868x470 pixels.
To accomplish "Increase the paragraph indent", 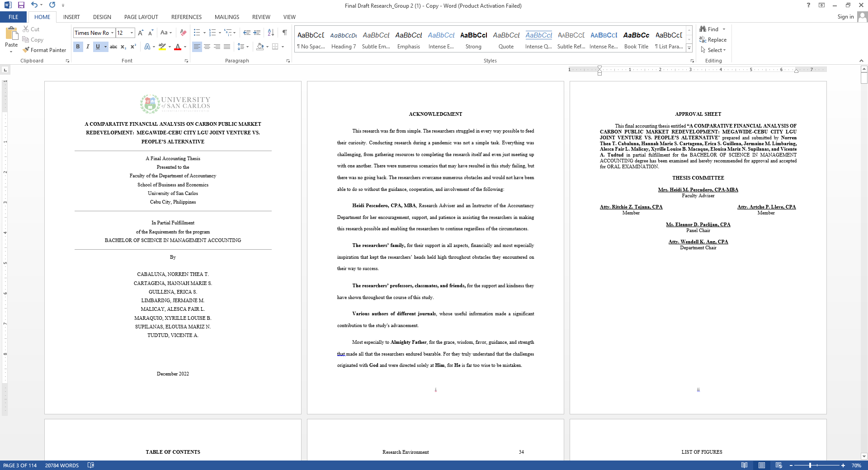I will [257, 33].
